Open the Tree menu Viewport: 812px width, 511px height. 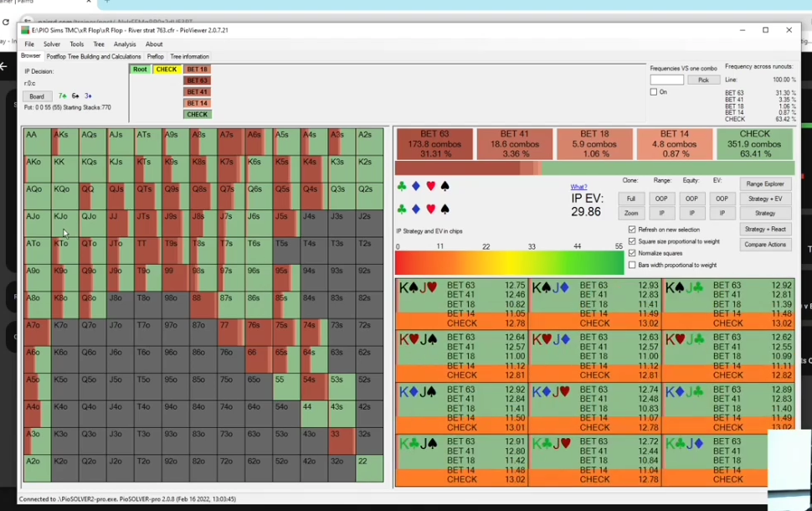(x=99, y=44)
